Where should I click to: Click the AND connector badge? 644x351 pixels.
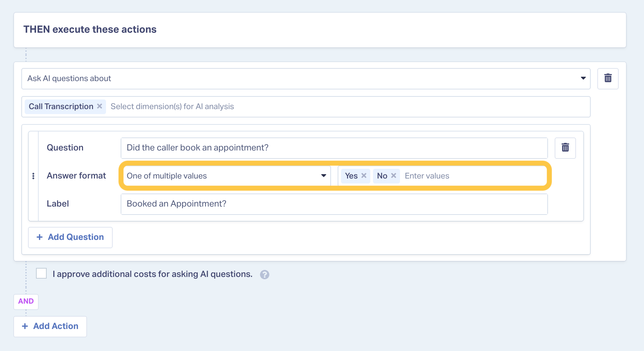tap(26, 301)
